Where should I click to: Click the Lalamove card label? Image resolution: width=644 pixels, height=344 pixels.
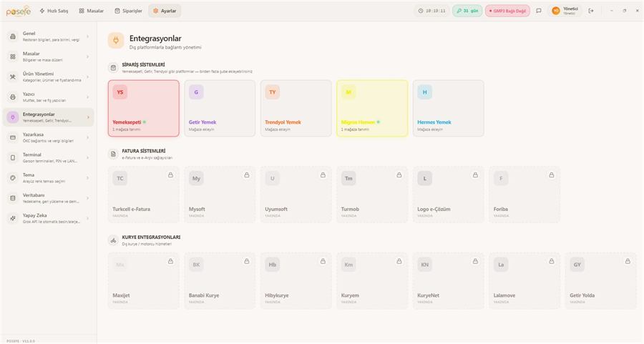click(504, 295)
